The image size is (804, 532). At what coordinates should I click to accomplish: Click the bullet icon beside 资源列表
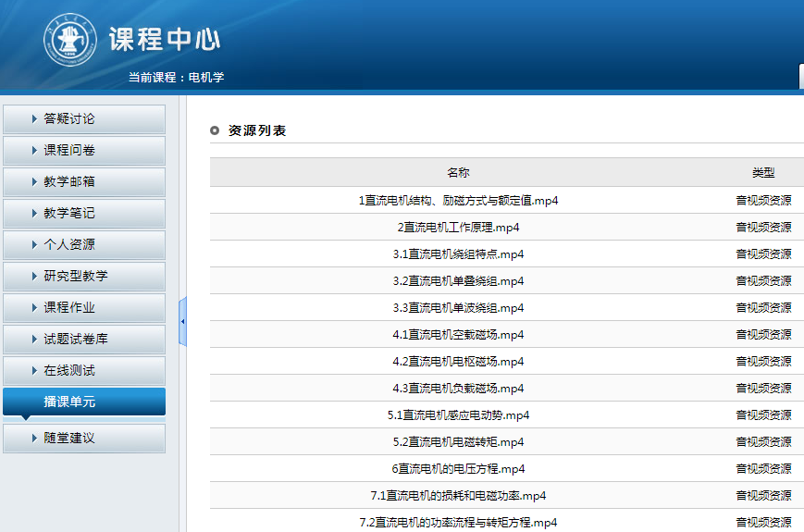(215, 130)
